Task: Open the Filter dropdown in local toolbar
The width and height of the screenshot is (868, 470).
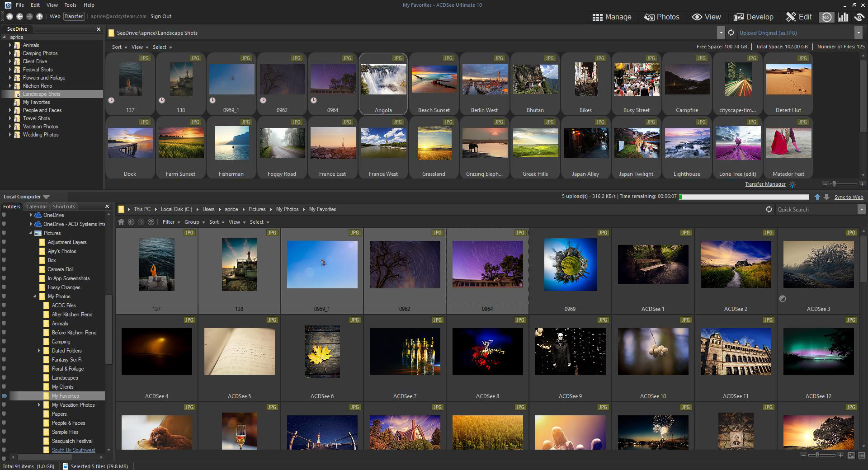Action: pos(171,222)
